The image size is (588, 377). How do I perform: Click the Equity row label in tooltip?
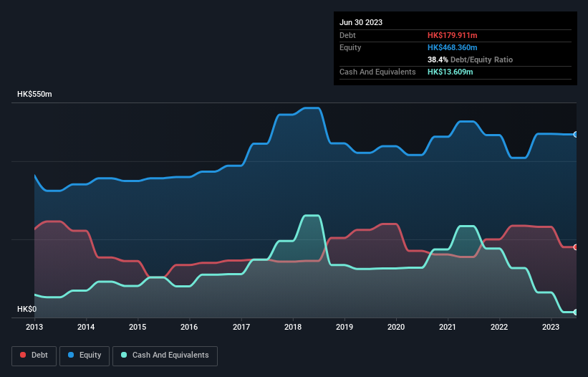pos(350,47)
